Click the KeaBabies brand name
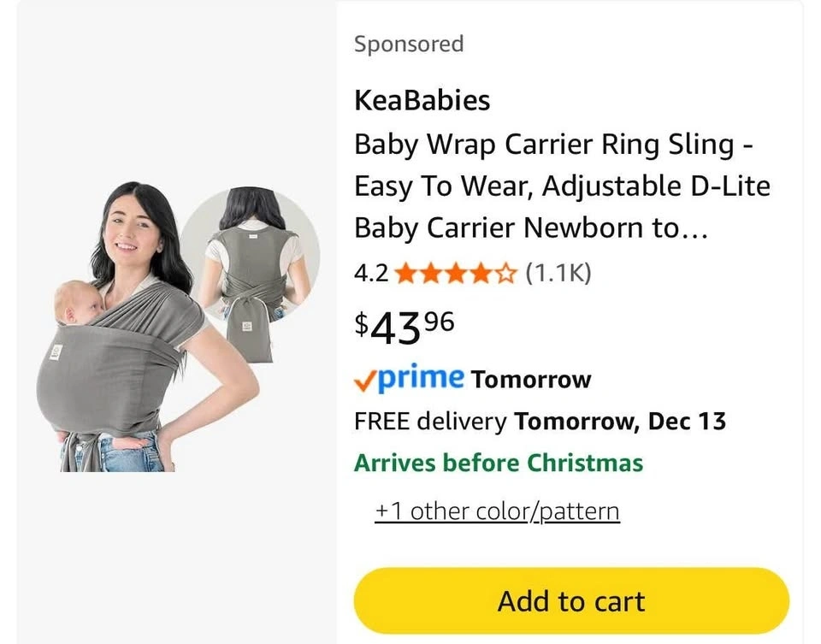 coord(422,100)
